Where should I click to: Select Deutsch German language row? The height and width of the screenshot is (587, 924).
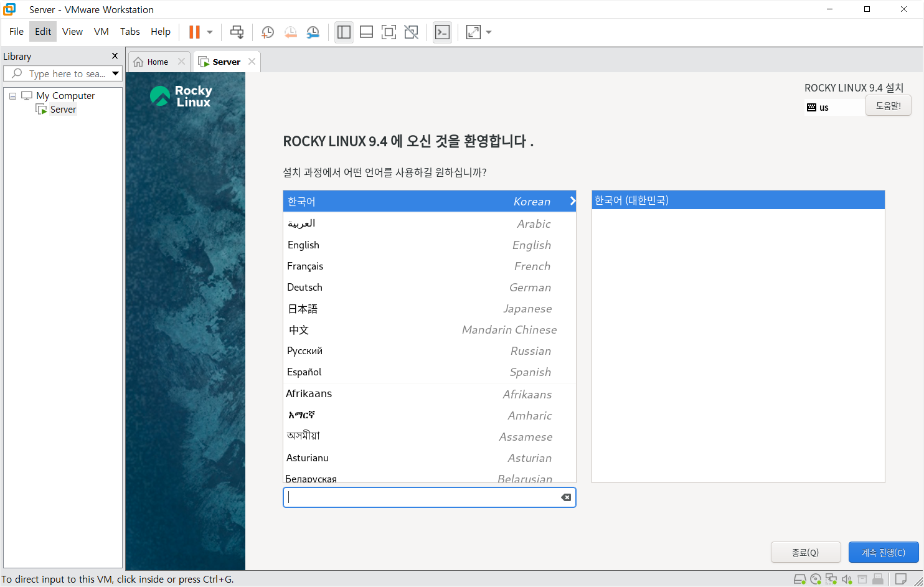[430, 287]
